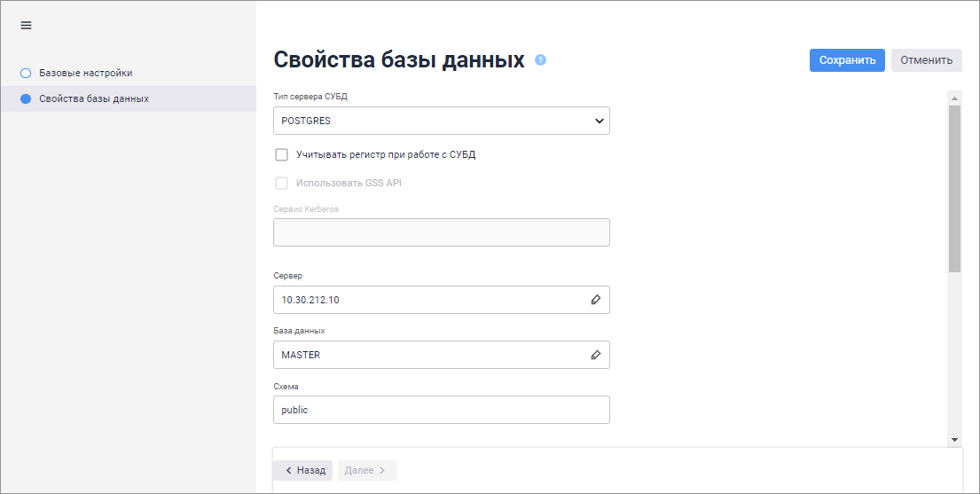
Task: Click the vertical scrollbar thumb
Action: pos(954,186)
